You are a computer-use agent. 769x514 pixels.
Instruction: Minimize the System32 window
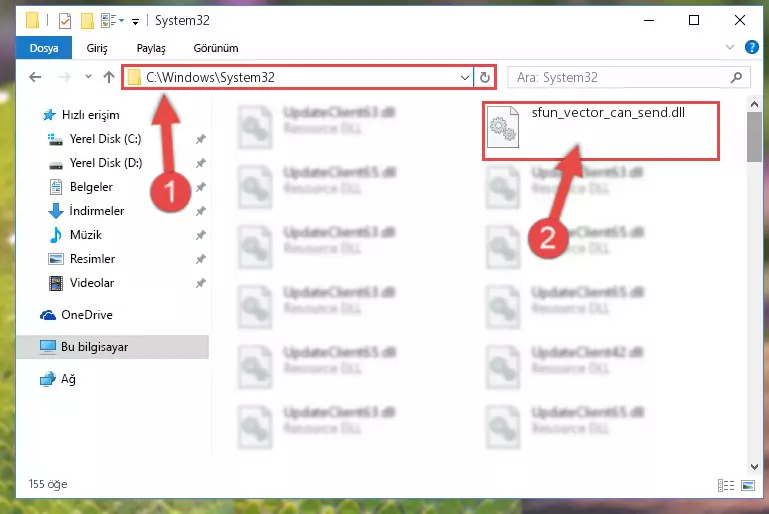pos(648,21)
